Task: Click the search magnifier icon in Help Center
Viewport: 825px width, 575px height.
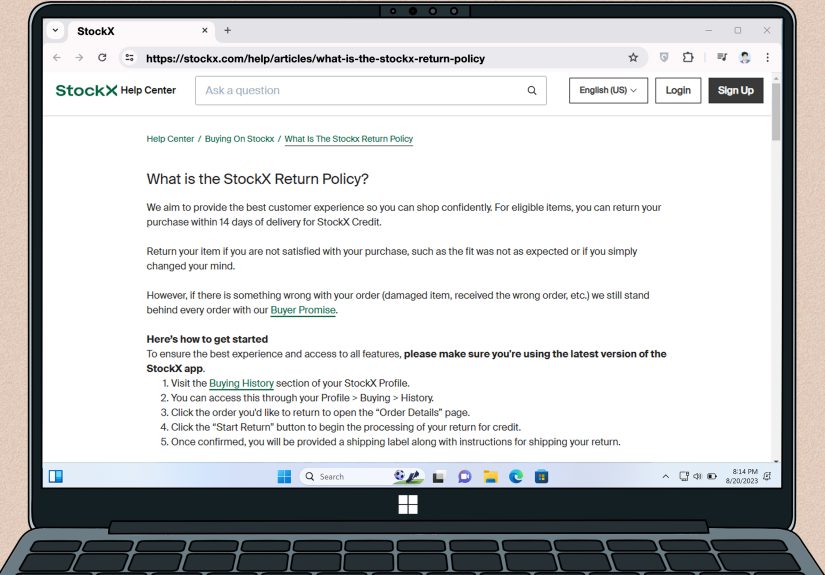Action: pyautogui.click(x=532, y=90)
